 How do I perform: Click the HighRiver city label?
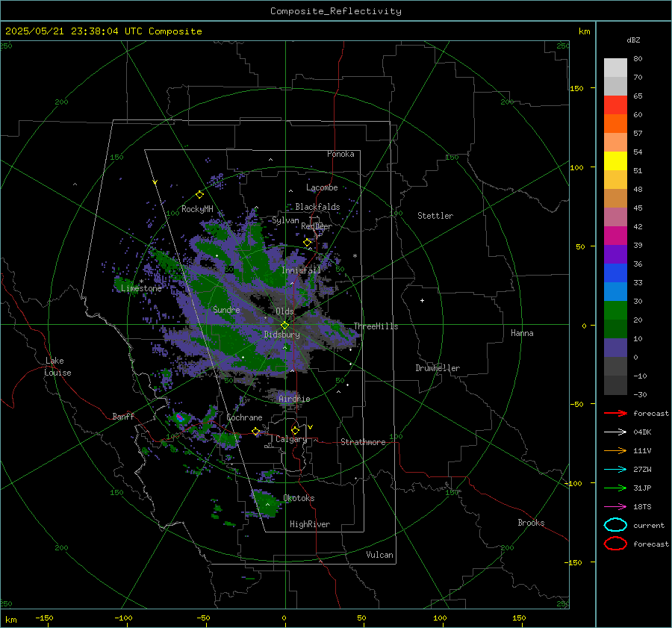point(310,524)
